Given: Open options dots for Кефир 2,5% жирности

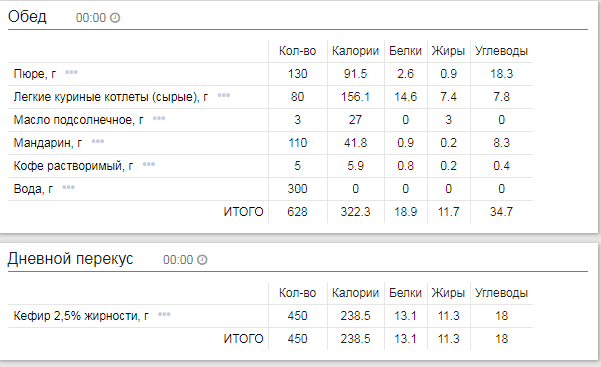Looking at the screenshot, I should click(x=164, y=314).
